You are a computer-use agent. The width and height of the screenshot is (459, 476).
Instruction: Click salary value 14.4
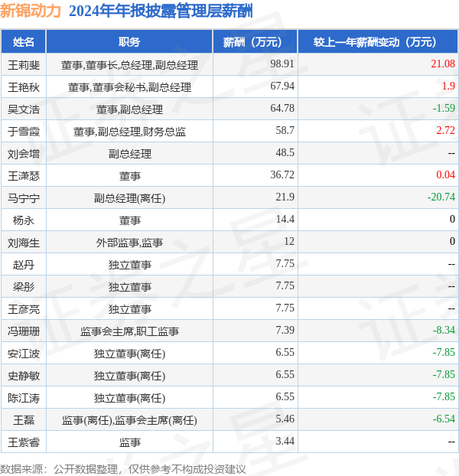285,219
